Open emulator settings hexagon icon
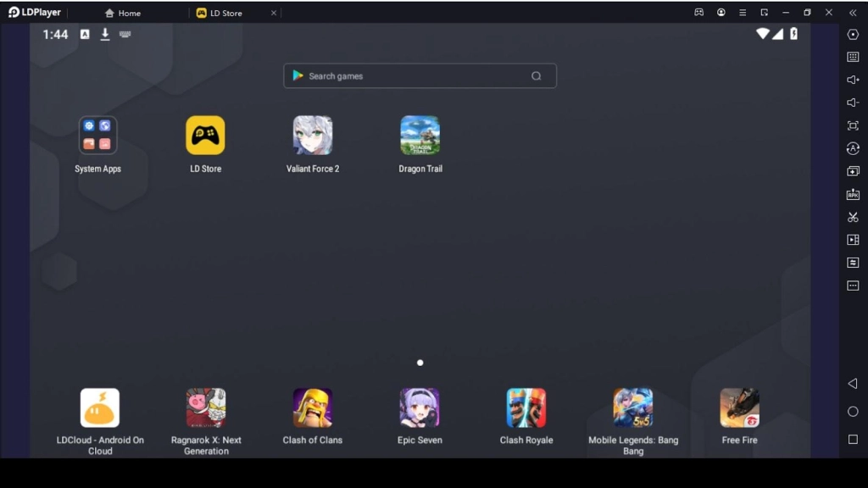The width and height of the screenshot is (868, 488). [853, 34]
